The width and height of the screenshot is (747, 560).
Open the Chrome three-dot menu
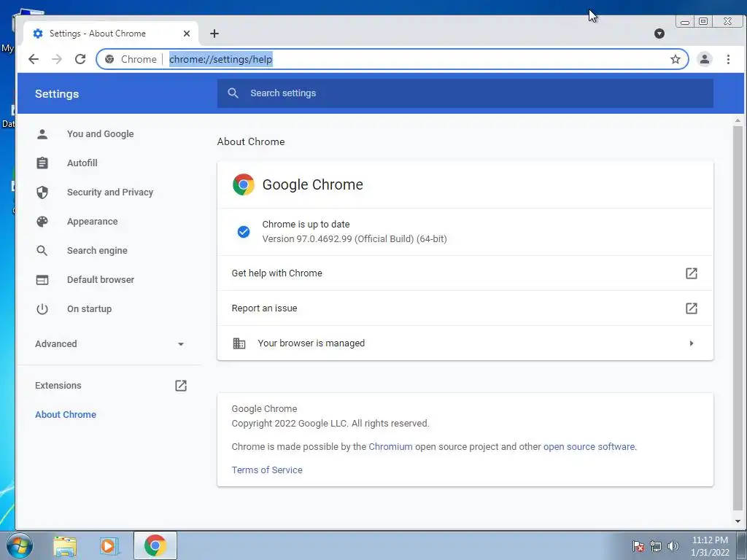coord(728,59)
